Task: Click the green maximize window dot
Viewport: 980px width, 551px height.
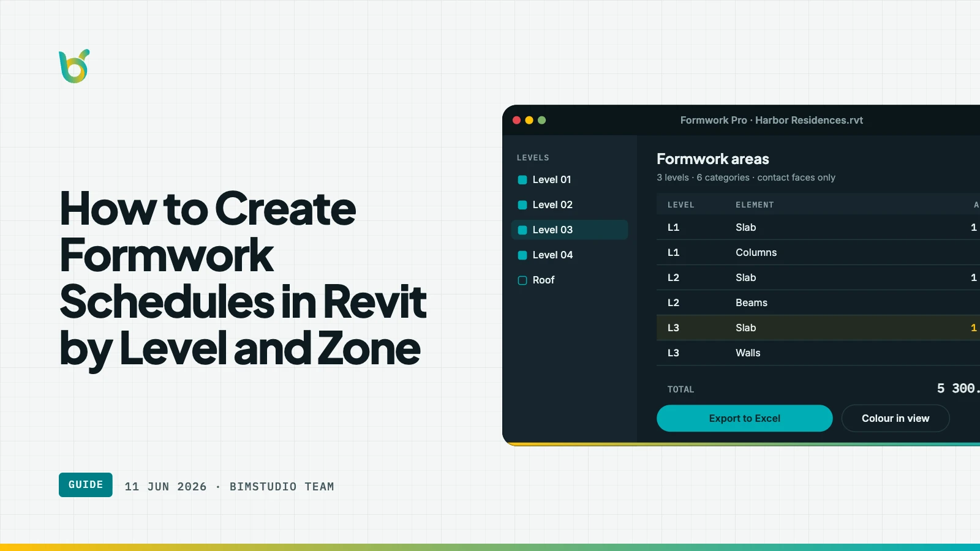Action: [541, 120]
